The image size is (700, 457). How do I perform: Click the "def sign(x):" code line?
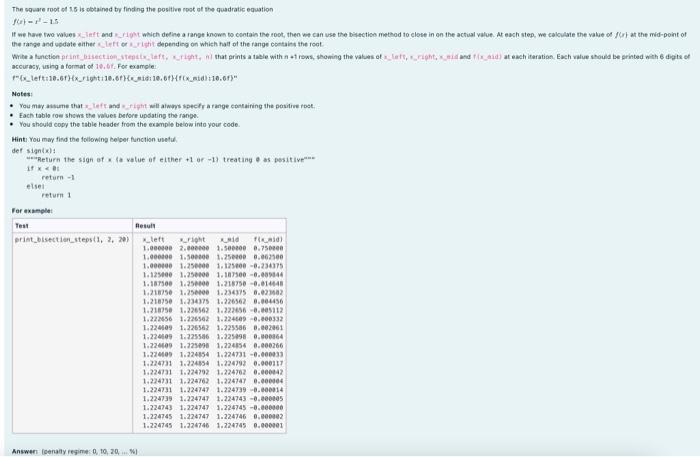34,150
